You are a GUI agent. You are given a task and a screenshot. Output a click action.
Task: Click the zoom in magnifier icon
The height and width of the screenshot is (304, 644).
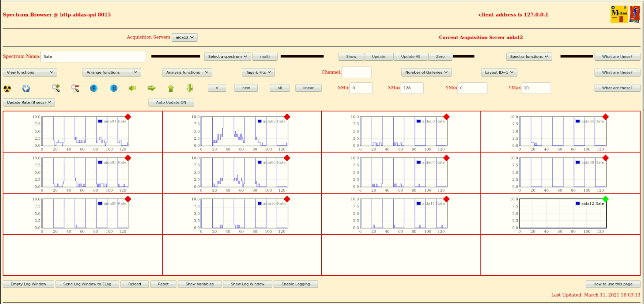pos(56,88)
